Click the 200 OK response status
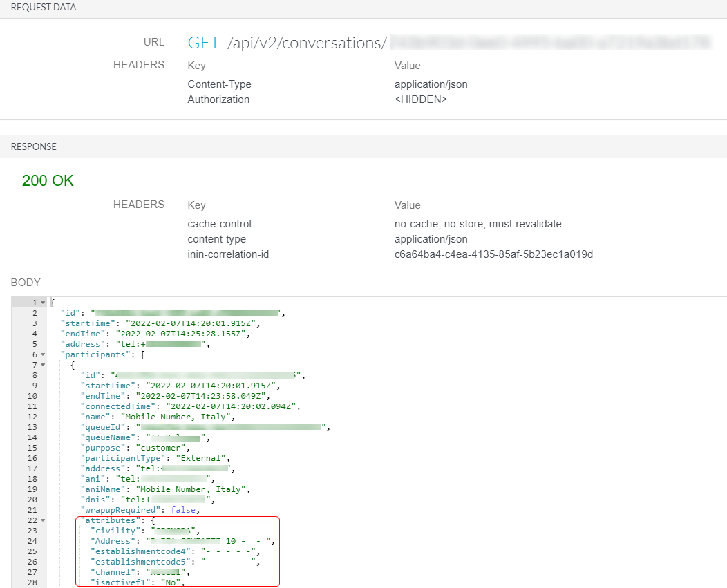This screenshot has height=588, width=727. [48, 181]
